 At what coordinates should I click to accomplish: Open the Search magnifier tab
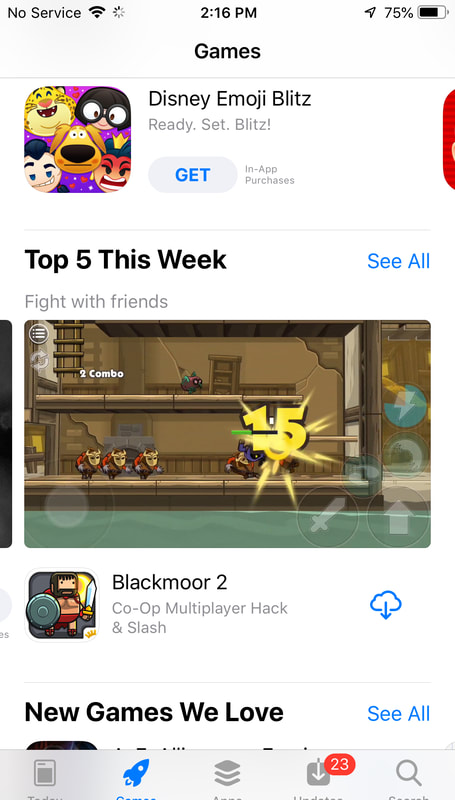click(409, 775)
